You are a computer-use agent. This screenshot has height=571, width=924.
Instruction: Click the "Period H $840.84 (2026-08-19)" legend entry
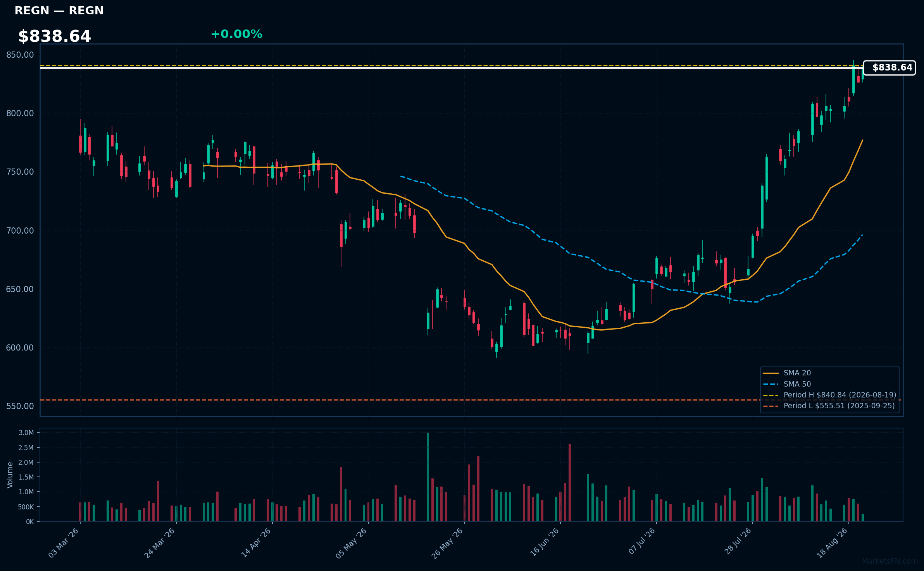click(840, 395)
